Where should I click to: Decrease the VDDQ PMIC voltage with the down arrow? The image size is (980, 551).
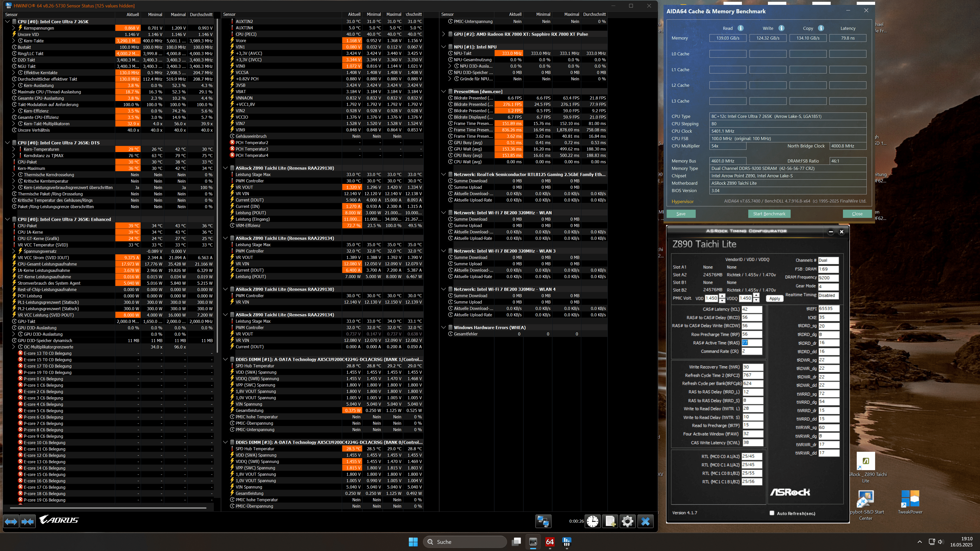(x=756, y=300)
